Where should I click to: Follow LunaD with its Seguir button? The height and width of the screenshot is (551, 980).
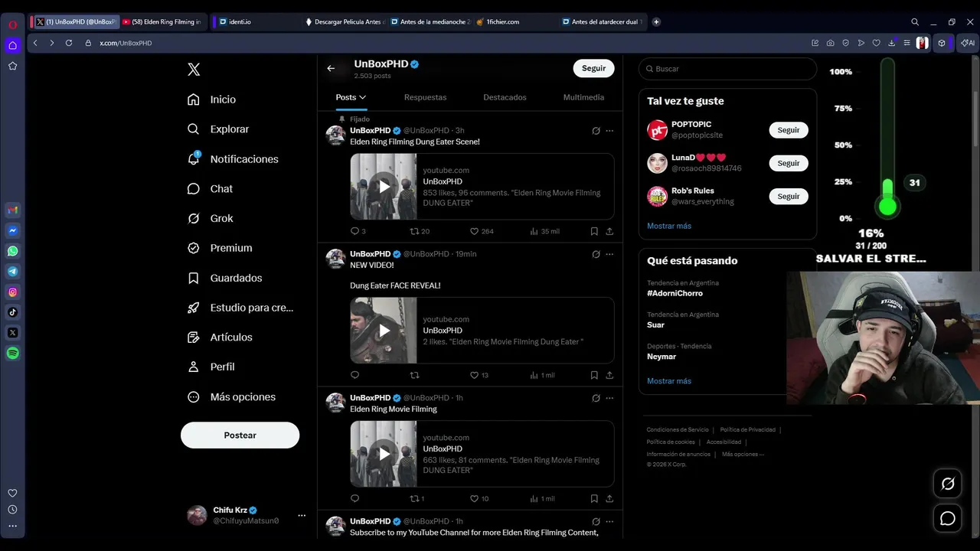click(x=789, y=163)
